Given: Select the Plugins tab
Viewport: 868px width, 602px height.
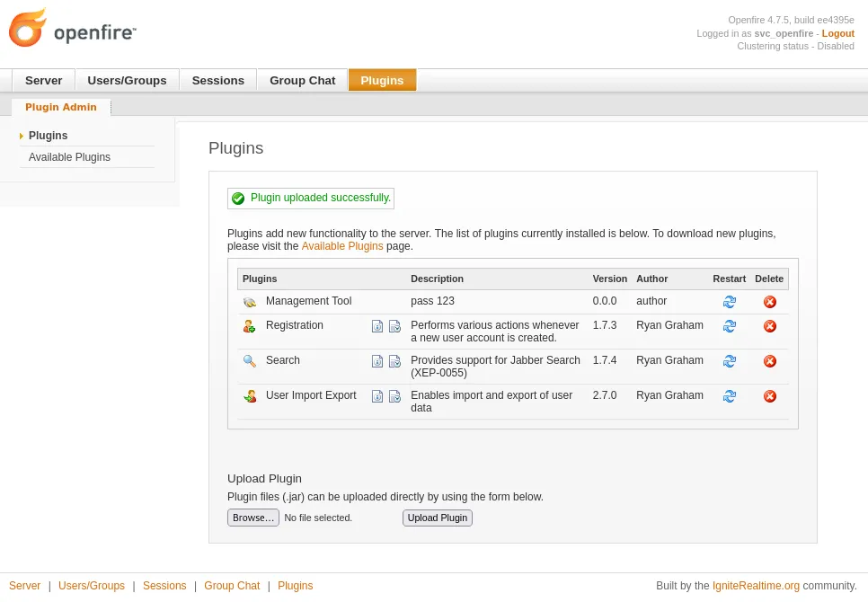Looking at the screenshot, I should tap(382, 80).
